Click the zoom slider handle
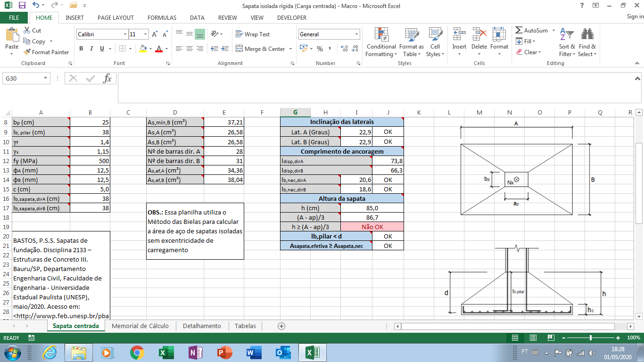Viewport: 644px width, 362px height. [591, 338]
